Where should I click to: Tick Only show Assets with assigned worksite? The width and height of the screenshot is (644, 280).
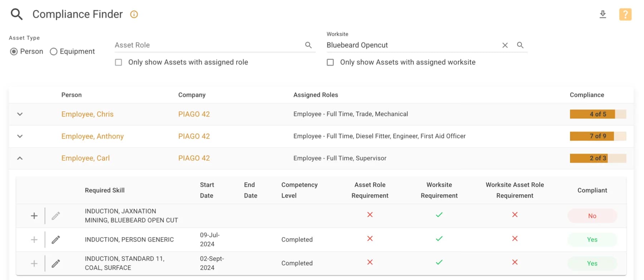tap(330, 62)
